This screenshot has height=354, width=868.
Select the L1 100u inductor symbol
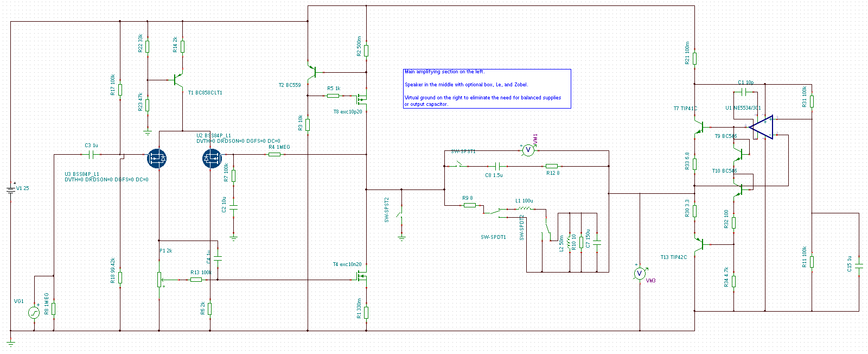[524, 208]
